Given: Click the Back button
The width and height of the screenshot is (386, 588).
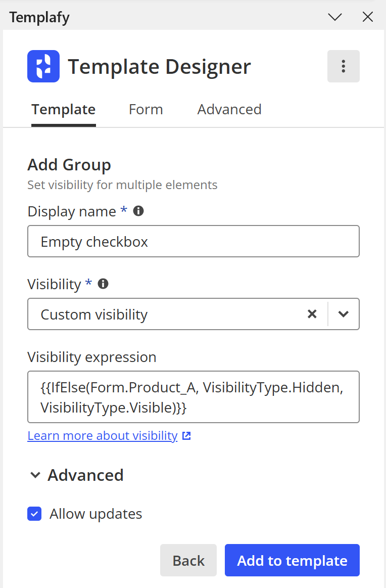Looking at the screenshot, I should coord(188,560).
